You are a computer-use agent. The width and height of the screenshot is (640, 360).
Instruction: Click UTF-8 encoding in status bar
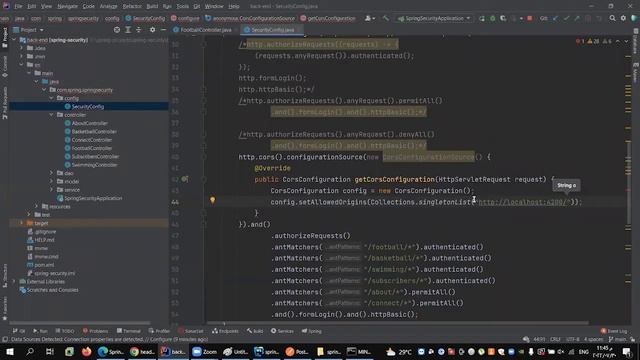tap(572, 340)
